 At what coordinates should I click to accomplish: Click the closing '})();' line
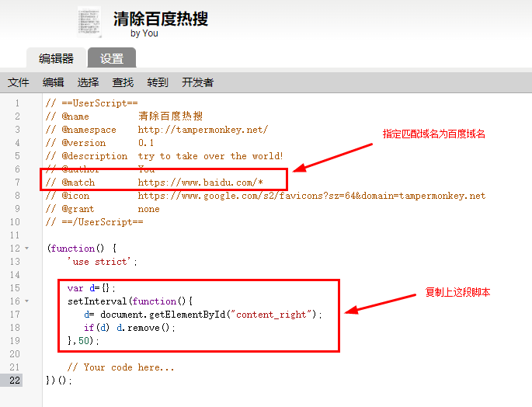click(59, 381)
